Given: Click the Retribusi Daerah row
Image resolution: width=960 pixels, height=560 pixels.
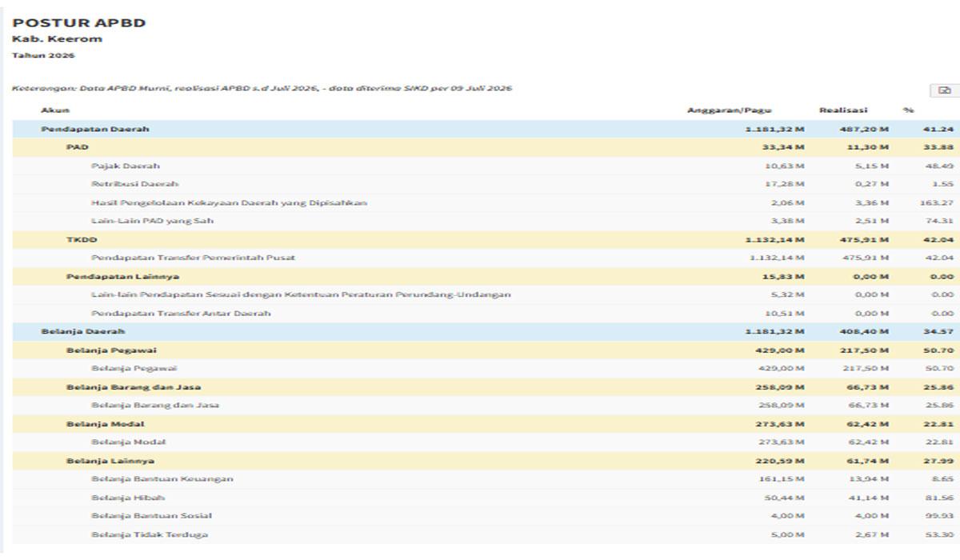Looking at the screenshot, I should tap(486, 184).
